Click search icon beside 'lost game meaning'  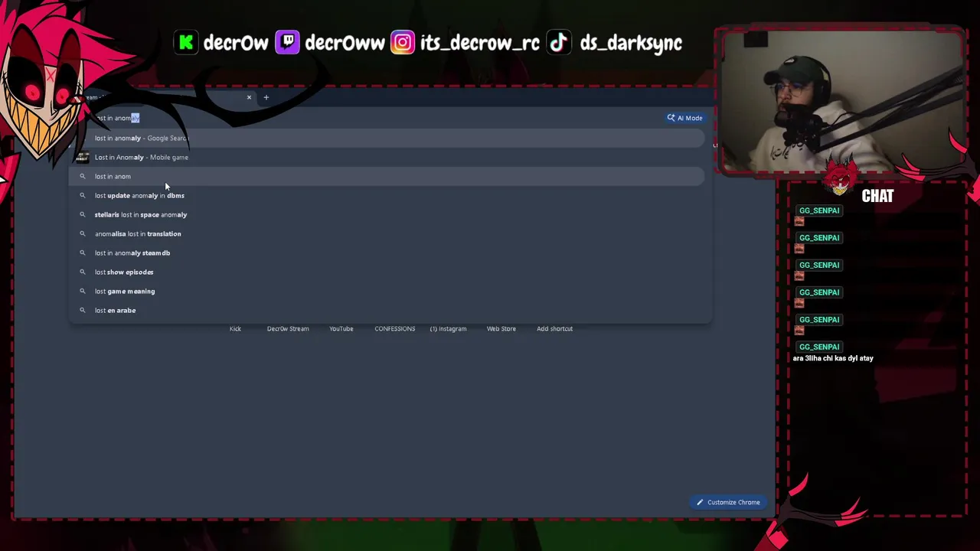[83, 291]
